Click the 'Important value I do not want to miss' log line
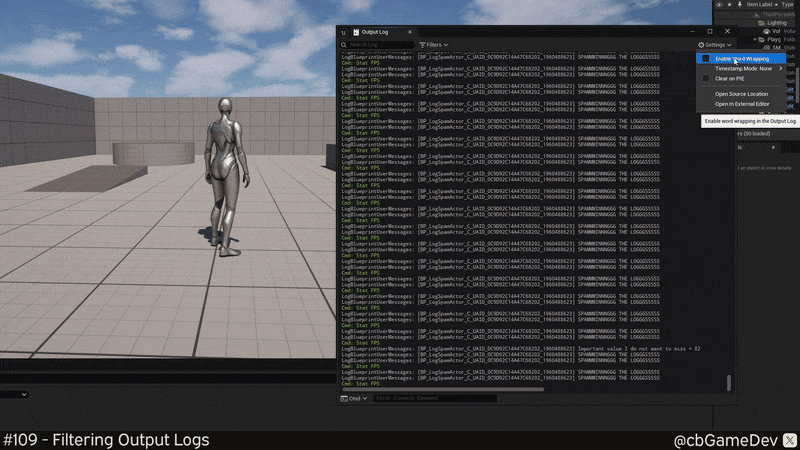This screenshot has width=800, height=450. [x=521, y=349]
